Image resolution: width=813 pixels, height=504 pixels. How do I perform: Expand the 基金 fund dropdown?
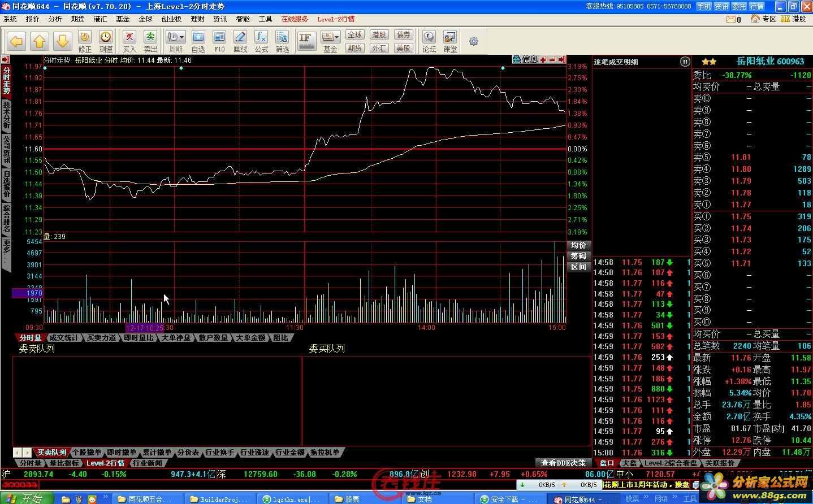click(x=330, y=42)
